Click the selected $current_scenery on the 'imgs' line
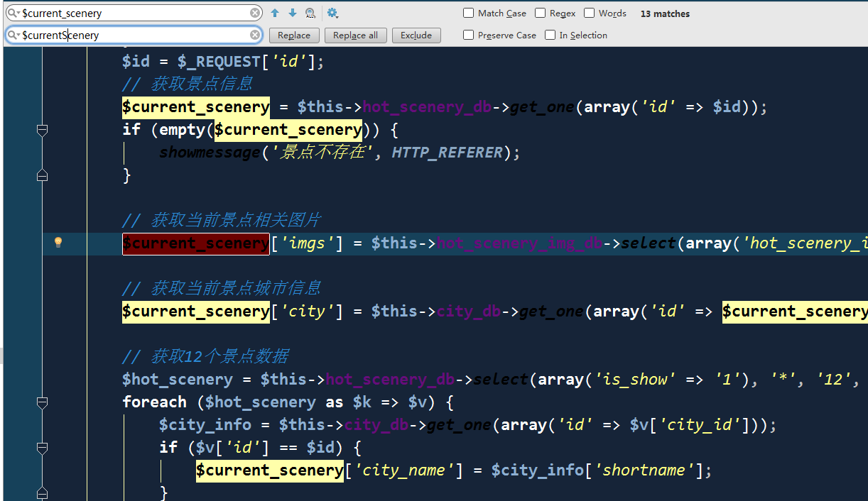 pyautogui.click(x=196, y=243)
